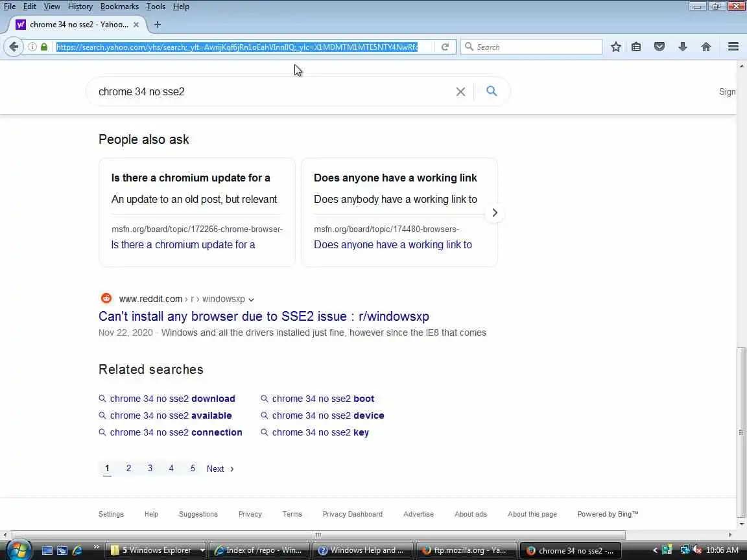Reload the current page
Image resolution: width=747 pixels, height=560 pixels.
coord(445,47)
